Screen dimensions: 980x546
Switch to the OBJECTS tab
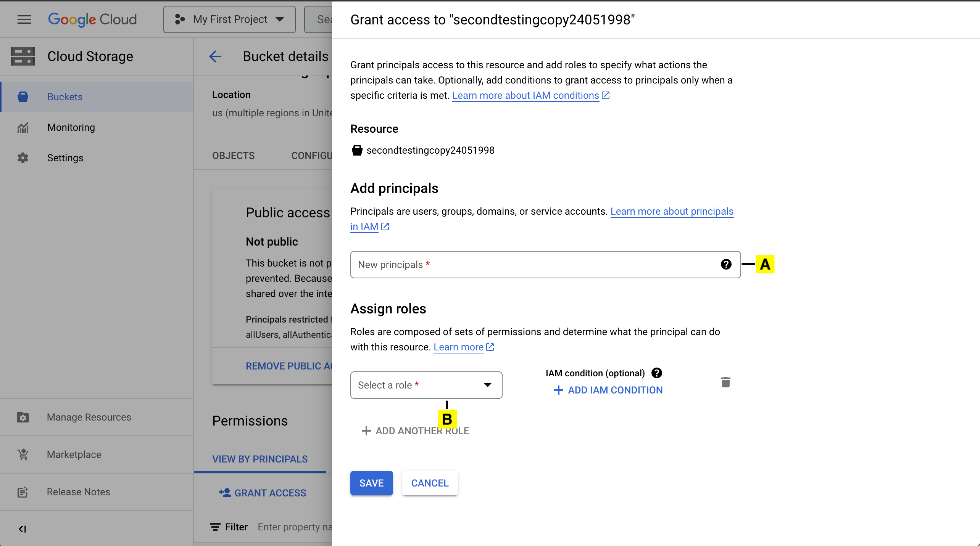pos(233,156)
